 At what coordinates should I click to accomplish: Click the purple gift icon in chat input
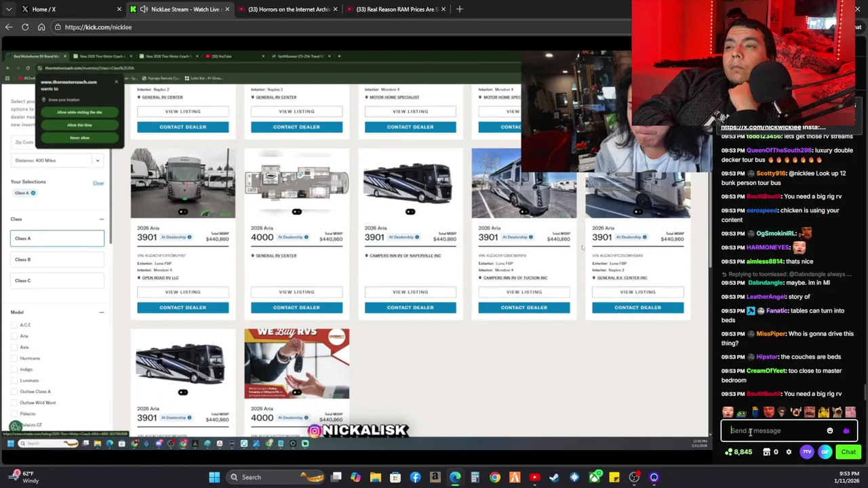(x=846, y=430)
